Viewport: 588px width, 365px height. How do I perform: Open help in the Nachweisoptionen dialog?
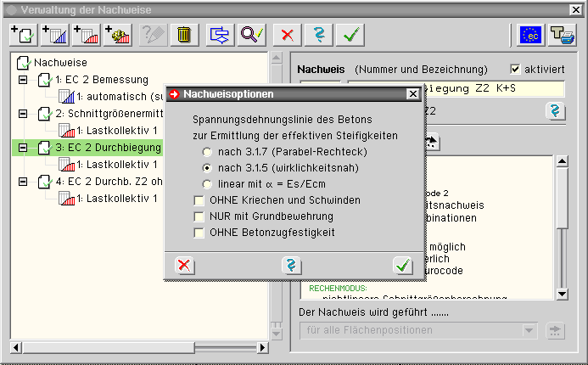(x=293, y=266)
